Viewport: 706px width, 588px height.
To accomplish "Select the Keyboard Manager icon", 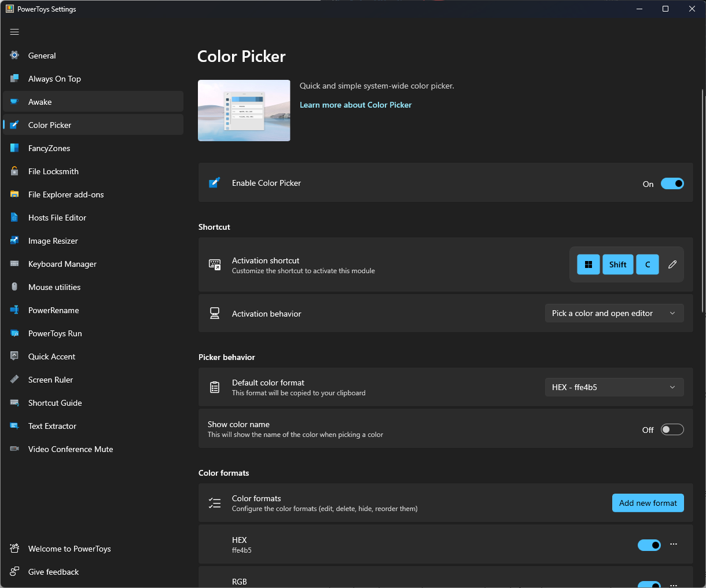I will pos(14,264).
